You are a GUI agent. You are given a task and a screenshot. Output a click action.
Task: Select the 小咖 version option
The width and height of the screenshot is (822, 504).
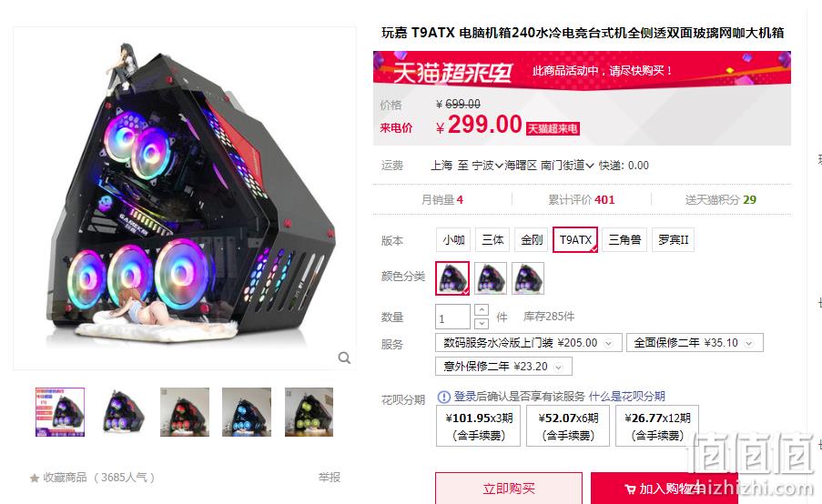(x=453, y=240)
